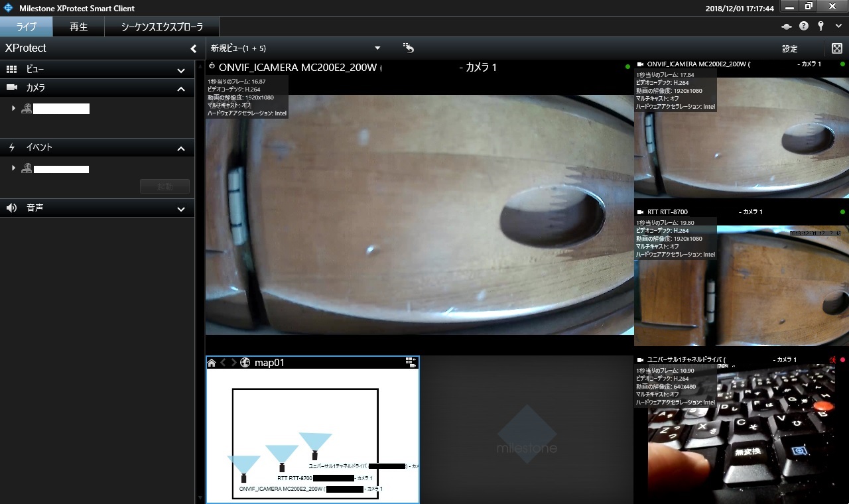Image resolution: width=849 pixels, height=504 pixels.
Task: Collapse the イベント section chevron
Action: coord(181,149)
